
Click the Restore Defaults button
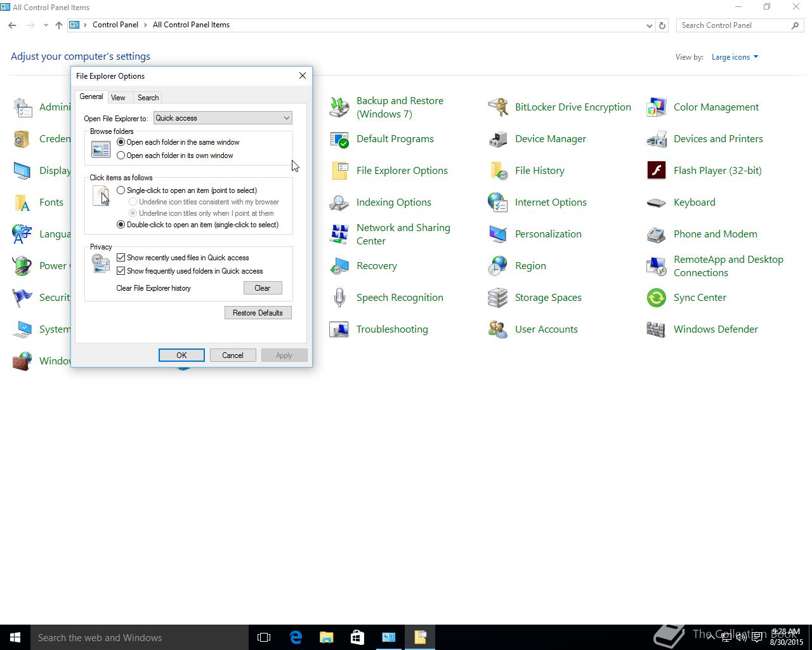pos(258,313)
